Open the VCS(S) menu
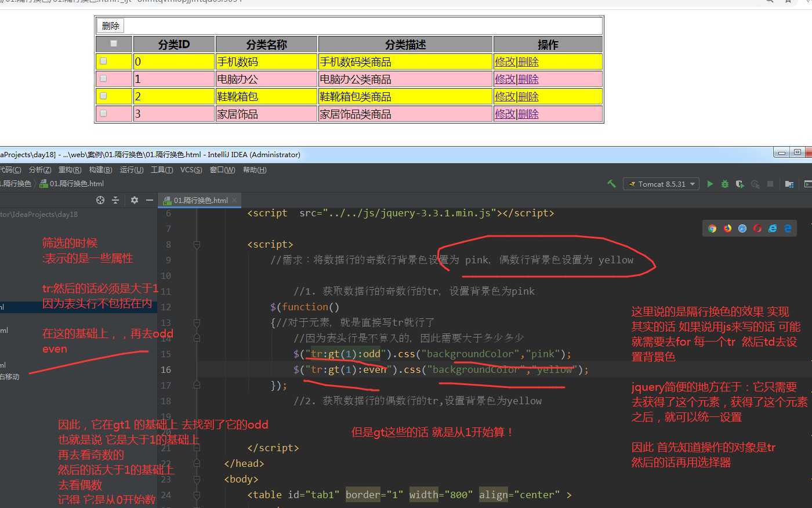812x508 pixels. pyautogui.click(x=191, y=170)
